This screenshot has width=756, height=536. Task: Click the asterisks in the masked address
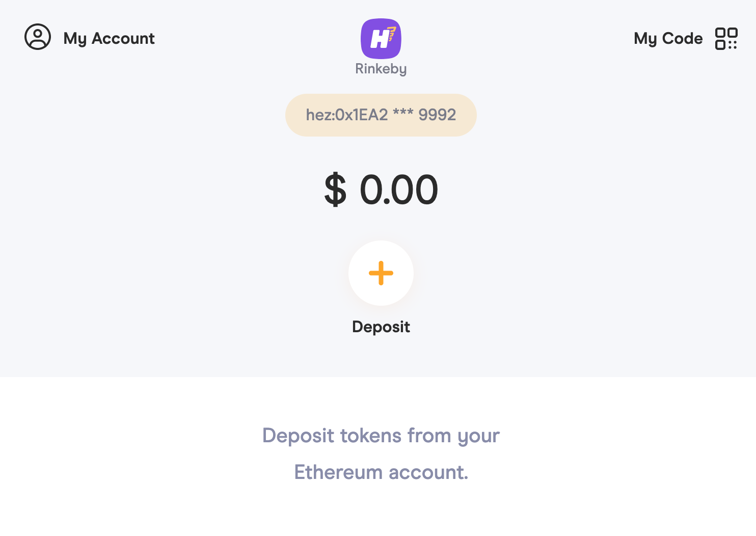pyautogui.click(x=403, y=113)
